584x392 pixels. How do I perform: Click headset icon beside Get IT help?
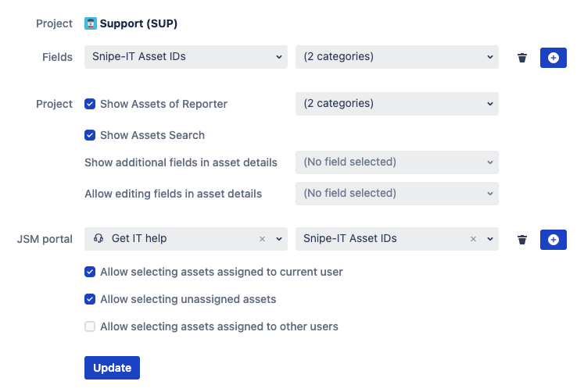point(99,239)
